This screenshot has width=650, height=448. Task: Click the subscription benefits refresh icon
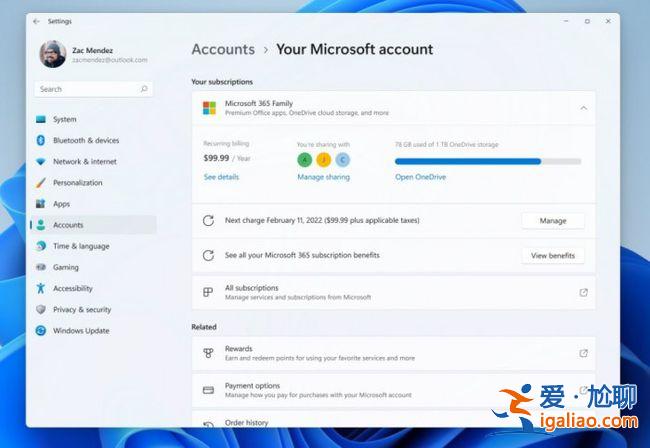tap(208, 255)
